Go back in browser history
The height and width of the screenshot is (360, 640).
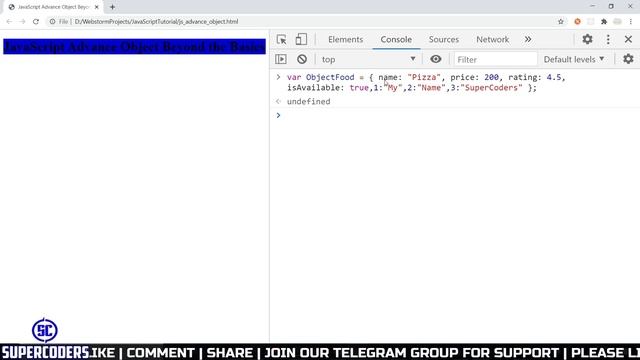pyautogui.click(x=9, y=22)
